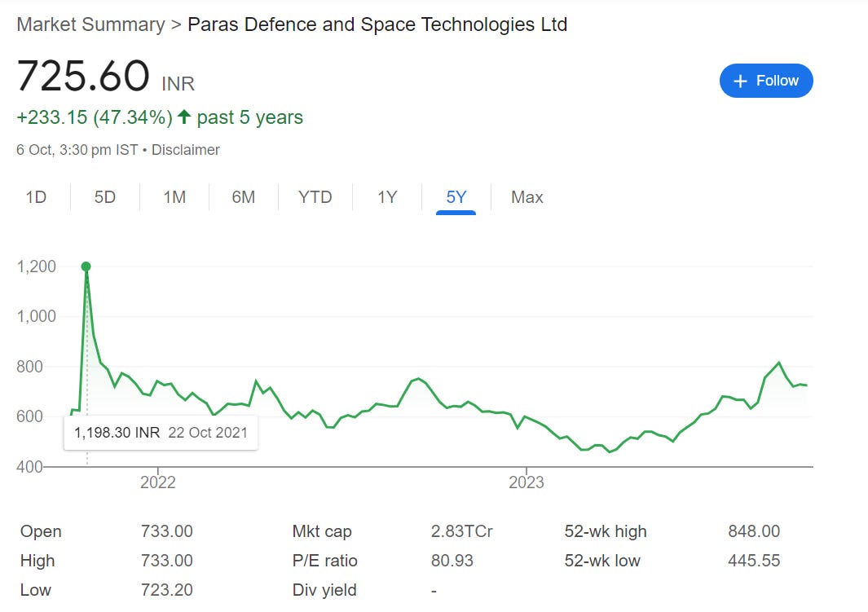Open the Disclaimer link
Image resolution: width=868 pixels, height=612 pixels.
(x=186, y=150)
